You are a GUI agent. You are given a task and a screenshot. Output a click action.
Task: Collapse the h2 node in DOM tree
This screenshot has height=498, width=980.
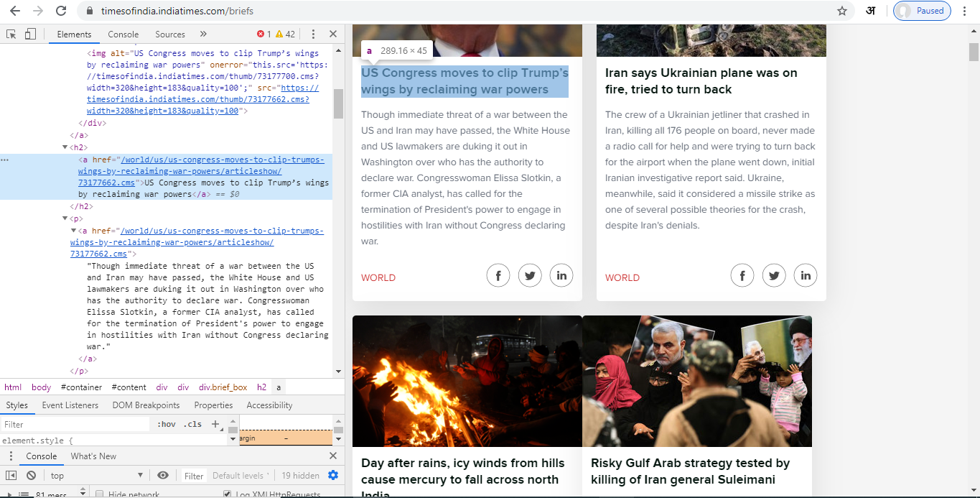(x=65, y=147)
